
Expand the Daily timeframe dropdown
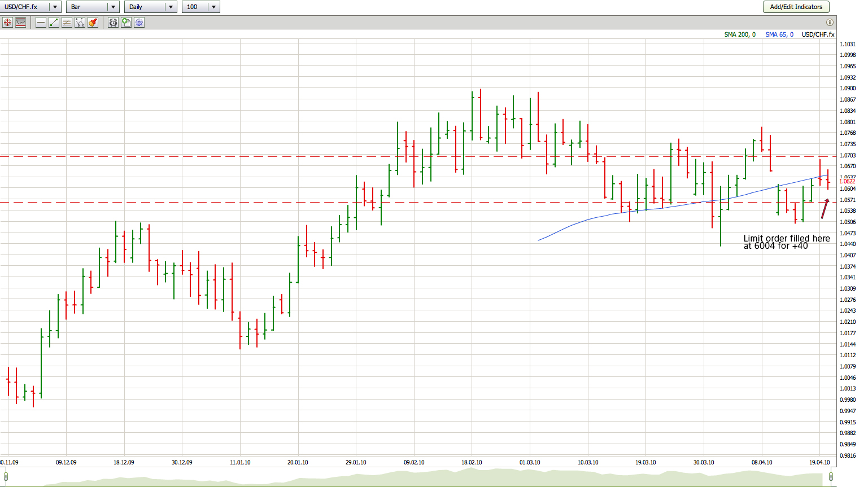point(171,7)
